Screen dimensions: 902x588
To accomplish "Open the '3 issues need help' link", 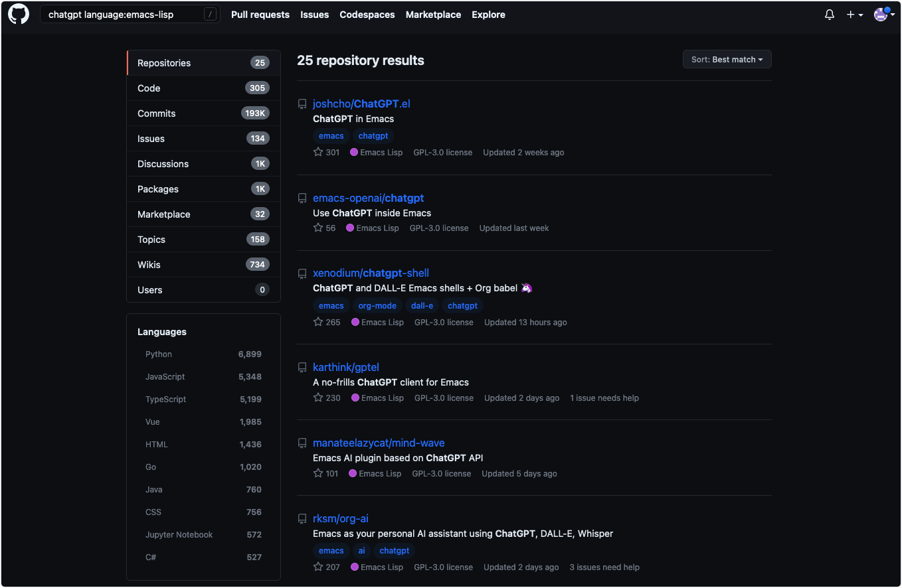I will click(604, 567).
